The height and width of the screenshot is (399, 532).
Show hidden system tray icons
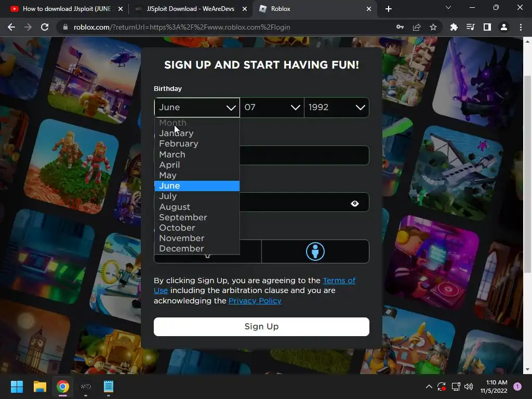[429, 387]
